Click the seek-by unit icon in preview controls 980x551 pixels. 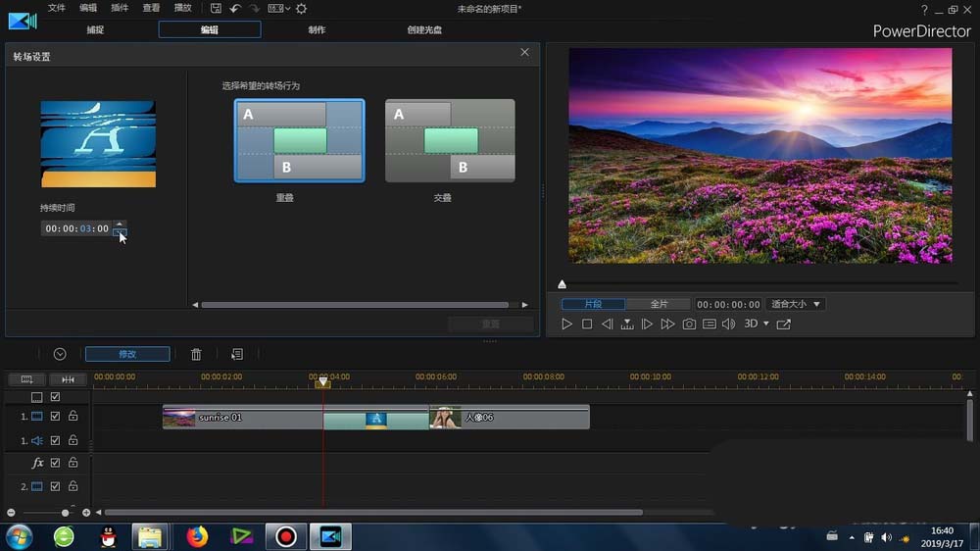point(627,324)
